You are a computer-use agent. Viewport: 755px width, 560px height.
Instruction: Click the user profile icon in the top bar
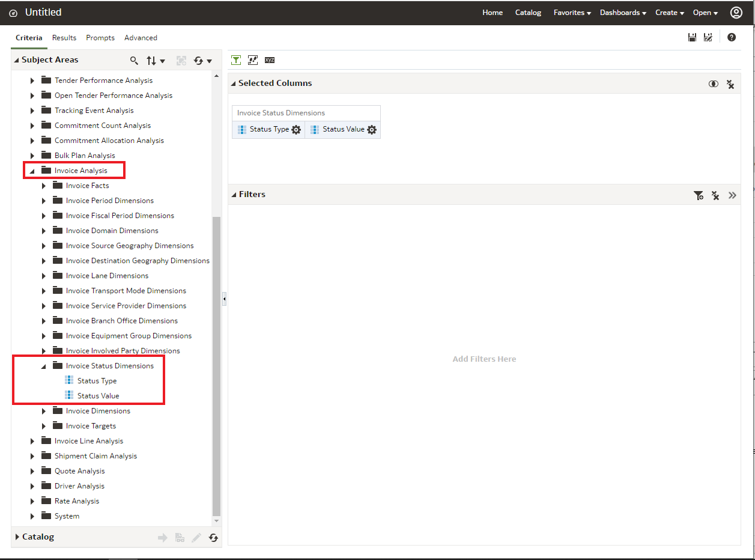coord(736,13)
